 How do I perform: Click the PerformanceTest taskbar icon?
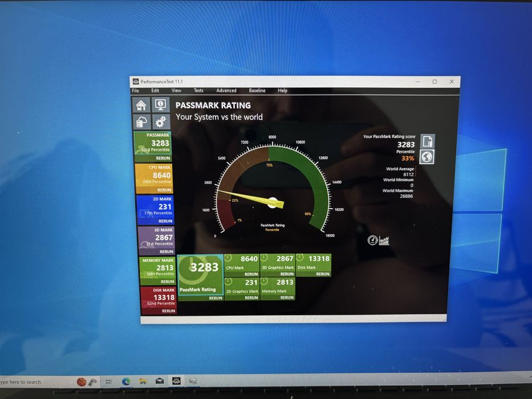(x=176, y=381)
